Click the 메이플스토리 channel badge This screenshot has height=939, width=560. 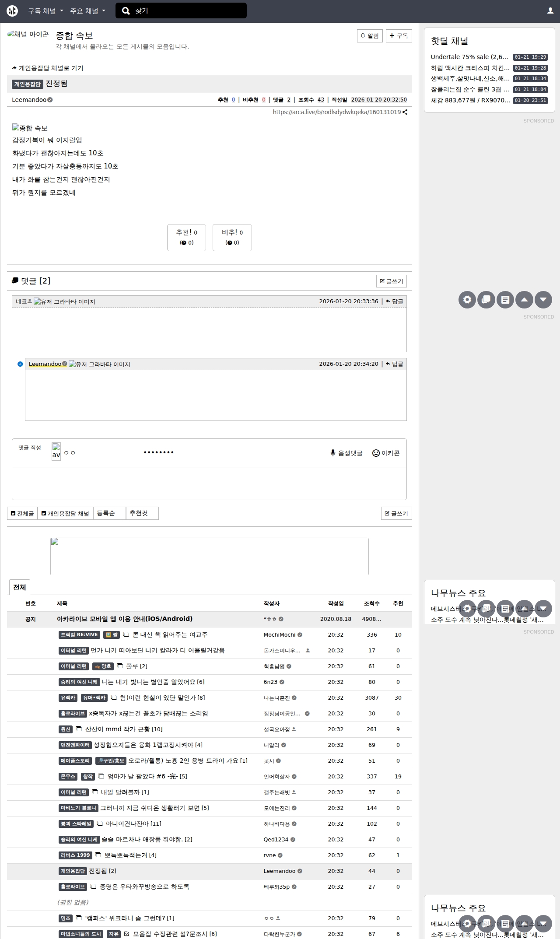coord(75,760)
